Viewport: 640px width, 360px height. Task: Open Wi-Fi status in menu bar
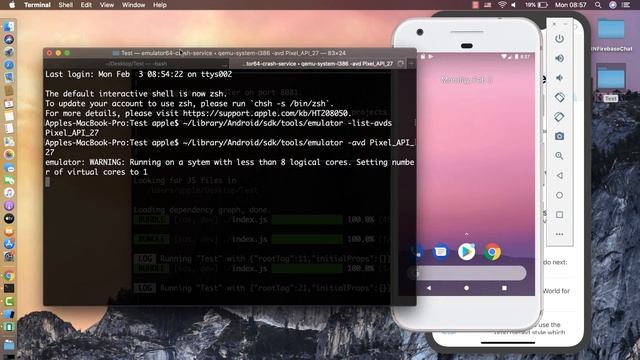tap(502, 5)
